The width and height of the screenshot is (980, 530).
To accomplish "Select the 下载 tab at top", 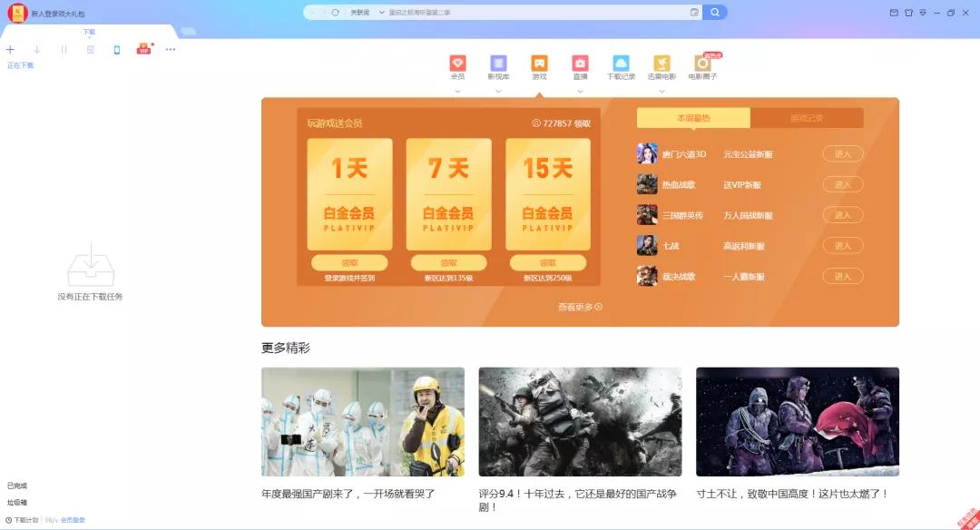I will [x=88, y=31].
